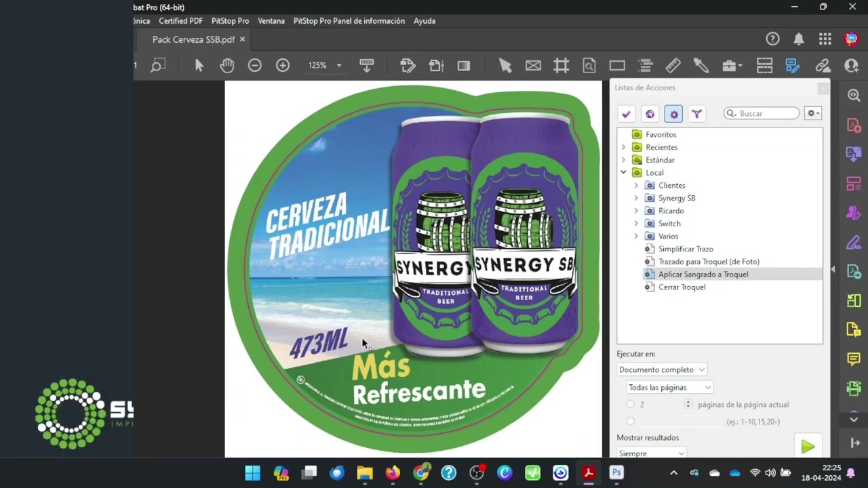Run the action with green play button
The height and width of the screenshot is (488, 868).
pos(807,446)
